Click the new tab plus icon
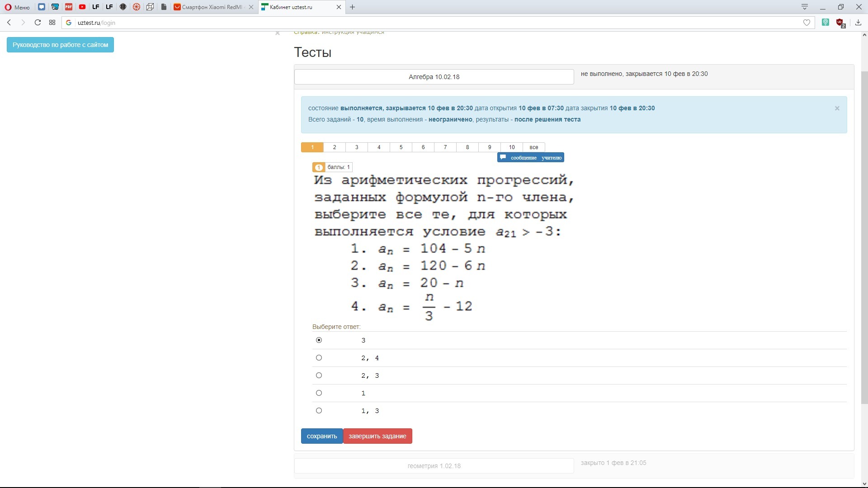868x488 pixels. click(x=353, y=7)
